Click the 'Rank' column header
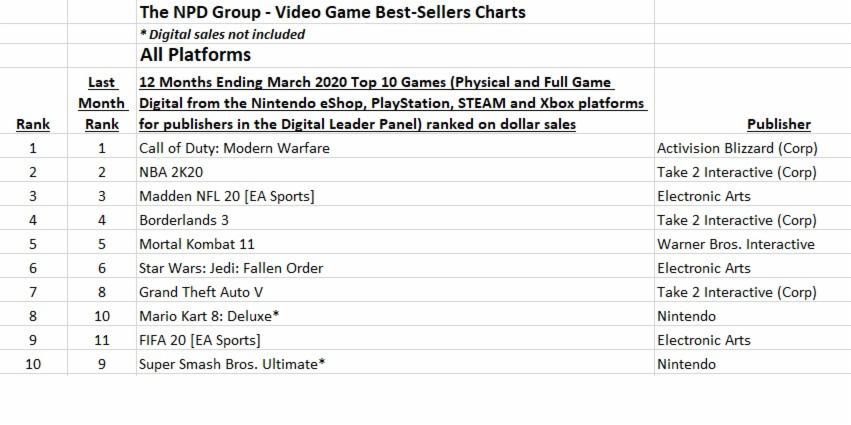This screenshot has height=425, width=851. click(x=33, y=124)
